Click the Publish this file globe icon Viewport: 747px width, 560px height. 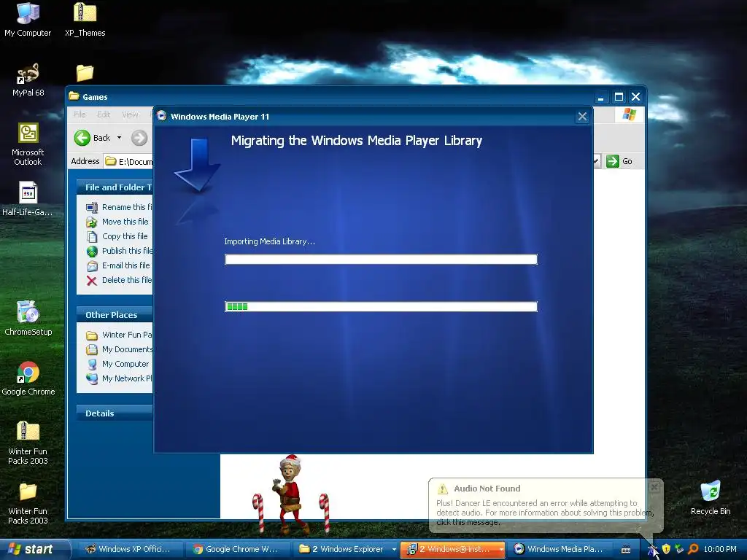click(x=91, y=251)
